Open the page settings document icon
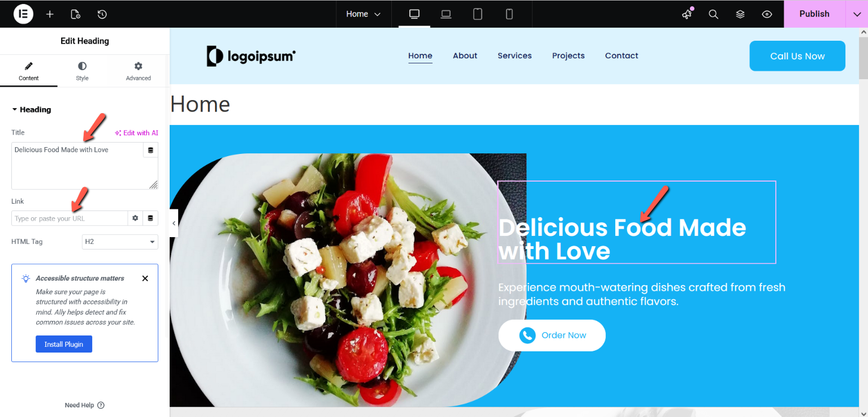Viewport: 868px width, 417px height. point(76,14)
